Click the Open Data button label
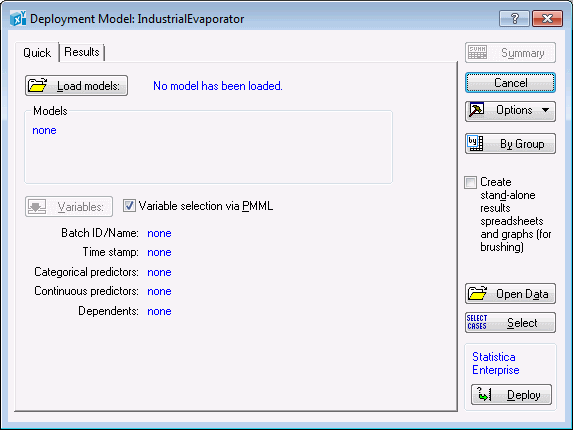Image resolution: width=573 pixels, height=430 pixels. (522, 294)
